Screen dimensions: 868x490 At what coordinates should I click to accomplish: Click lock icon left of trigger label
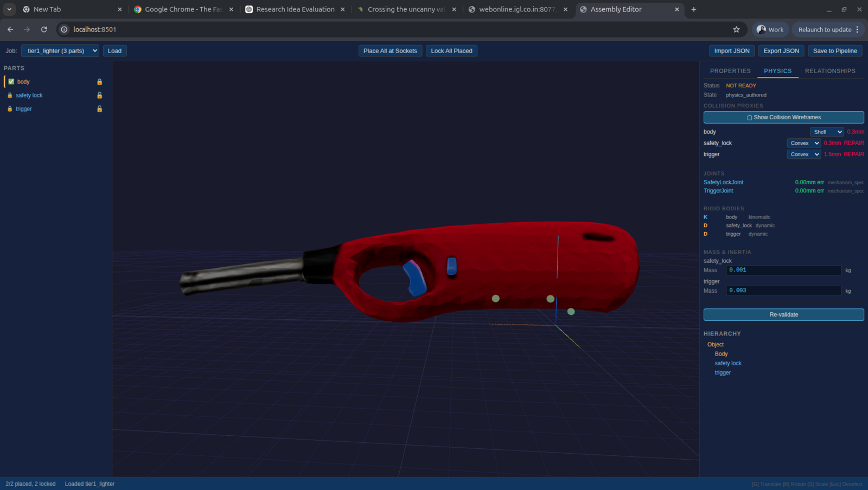tap(10, 109)
